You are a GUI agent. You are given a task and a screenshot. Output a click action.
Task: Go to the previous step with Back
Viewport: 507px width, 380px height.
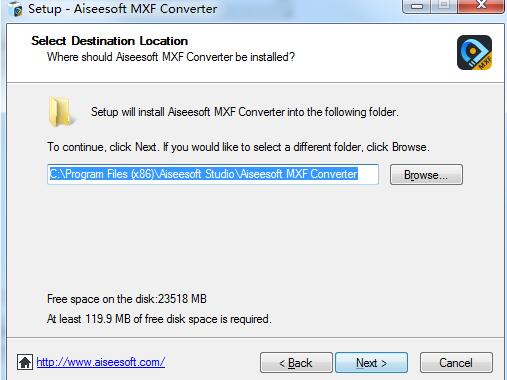point(296,363)
